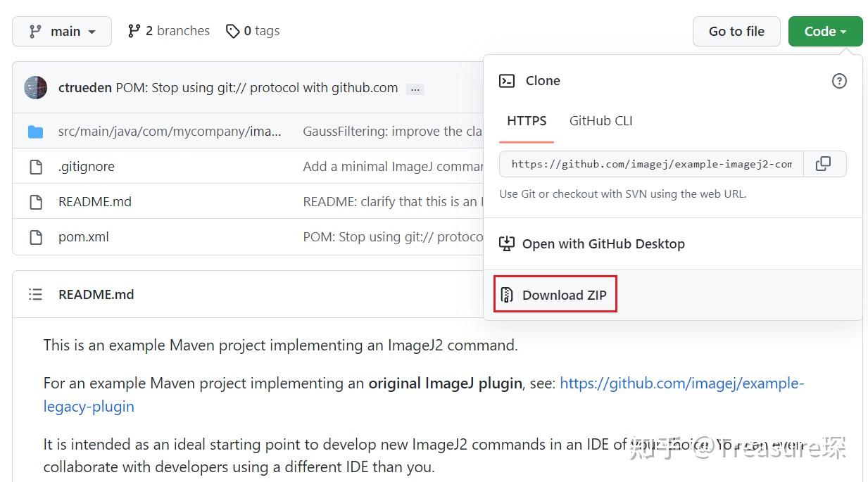The image size is (868, 482).
Task: Open the src/main/java folder
Action: (169, 132)
